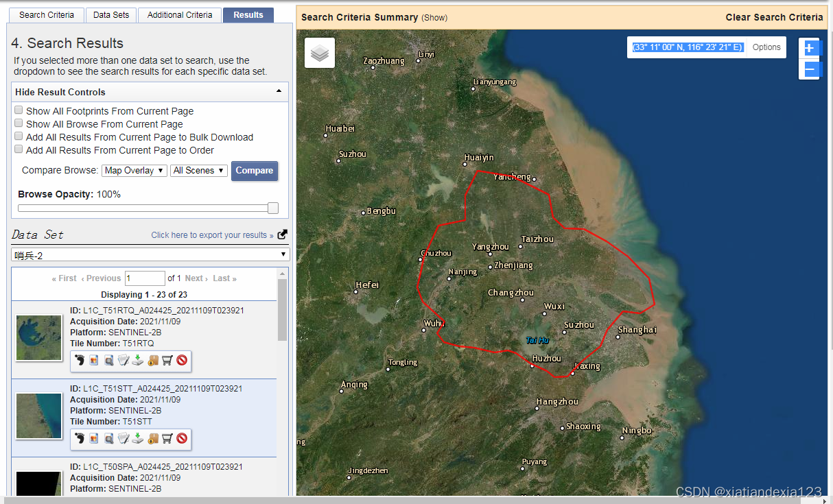Open metadata and browse for tile T51STT
The width and height of the screenshot is (833, 504).
tap(124, 438)
